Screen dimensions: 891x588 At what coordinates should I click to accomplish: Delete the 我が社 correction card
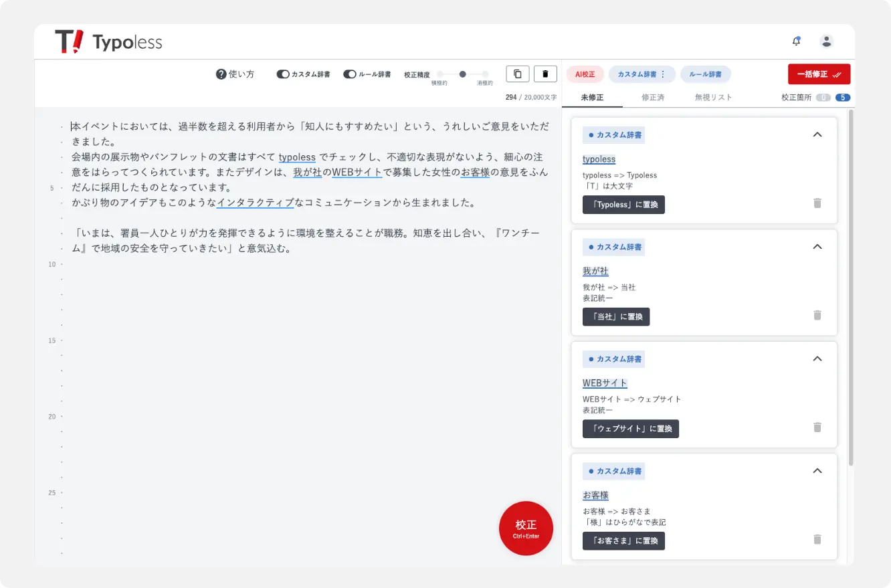click(x=817, y=315)
